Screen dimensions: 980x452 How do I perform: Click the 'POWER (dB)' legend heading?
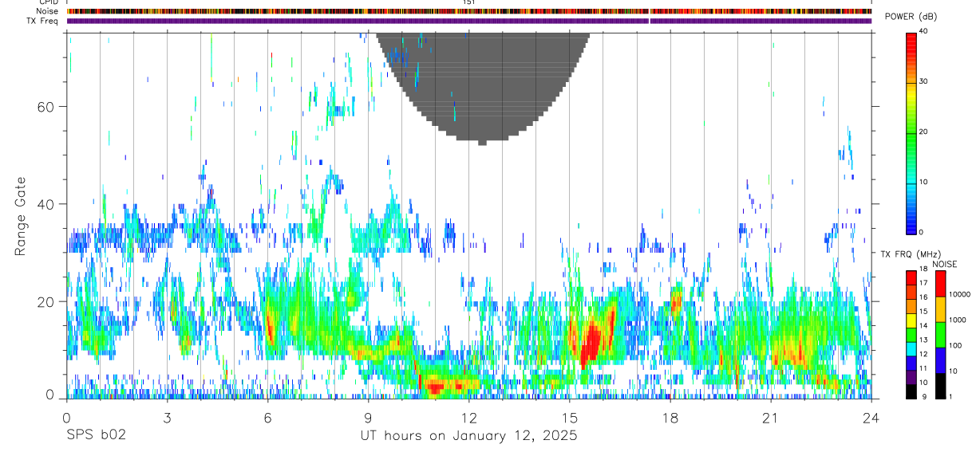click(911, 16)
